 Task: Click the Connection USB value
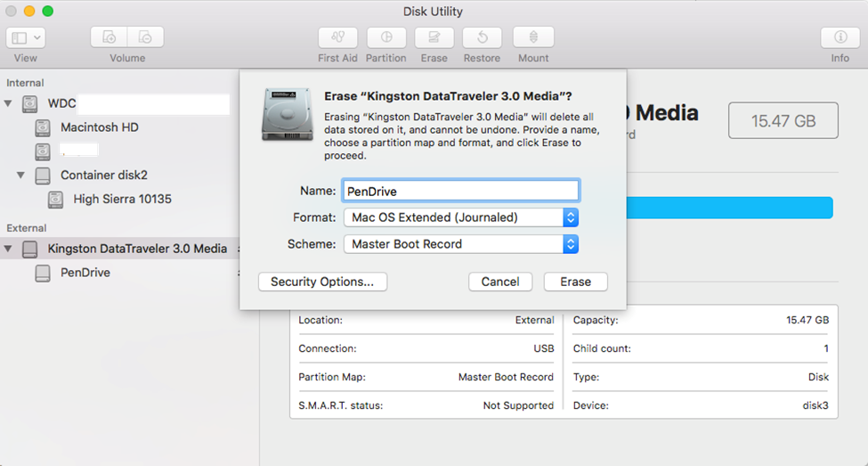pos(544,348)
